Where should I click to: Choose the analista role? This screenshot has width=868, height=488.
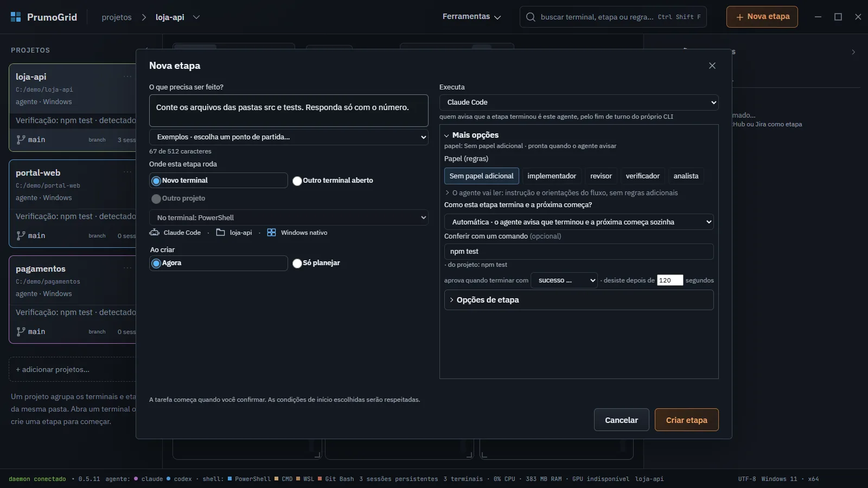coord(686,176)
